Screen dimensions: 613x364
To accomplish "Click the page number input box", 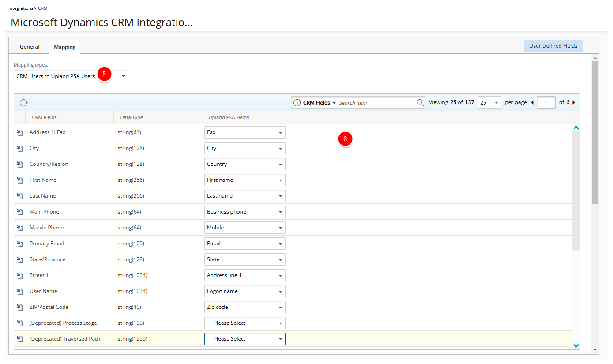I will 546,102.
